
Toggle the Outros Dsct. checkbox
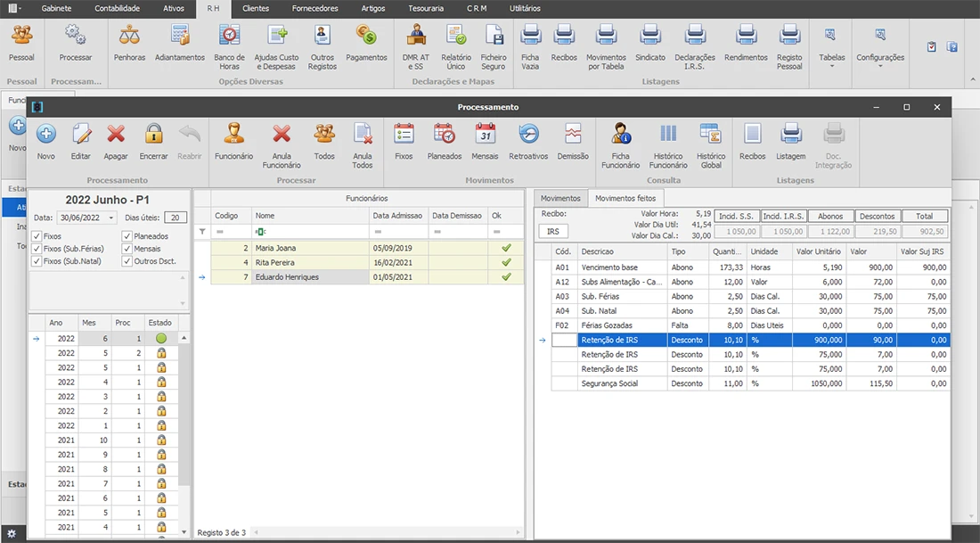[x=127, y=261]
